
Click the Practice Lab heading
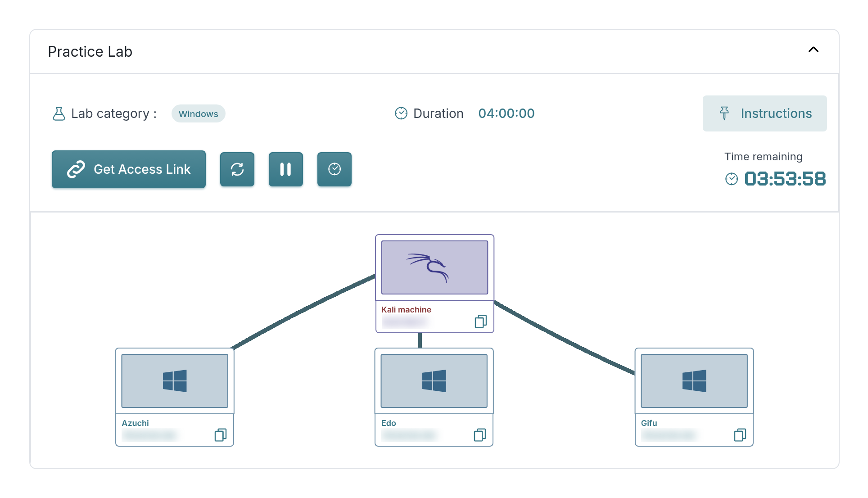click(x=90, y=52)
